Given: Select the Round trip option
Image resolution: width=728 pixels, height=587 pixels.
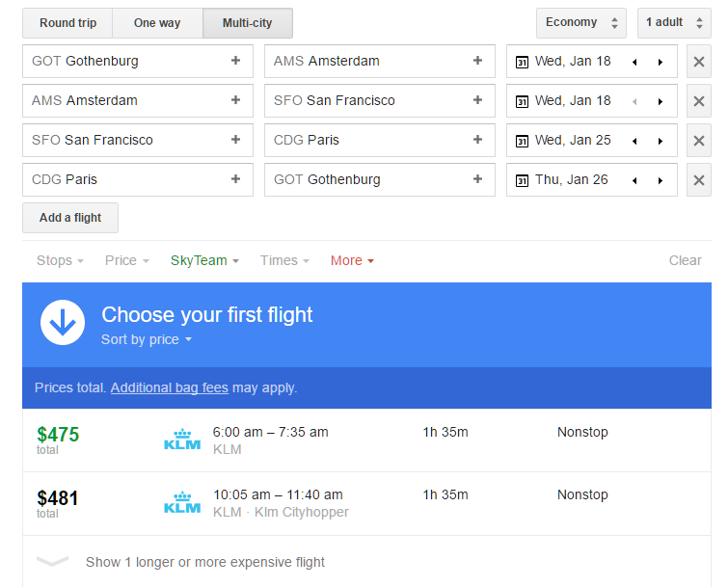Looking at the screenshot, I should [x=67, y=23].
